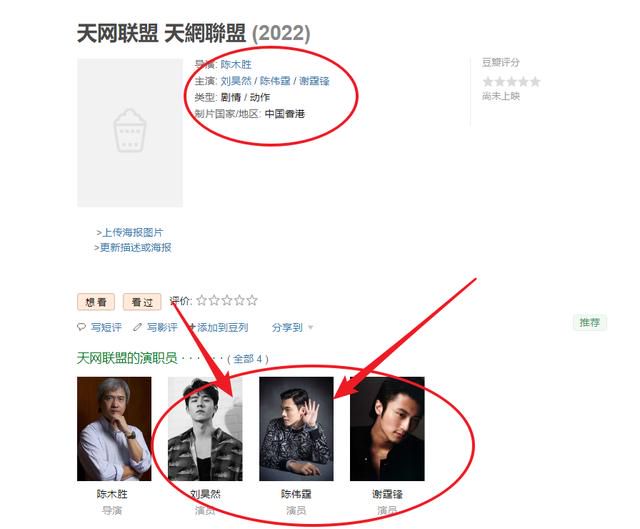Viewport: 640px width, 529px height.
Task: Rate five stars in 评价
Action: (x=252, y=301)
